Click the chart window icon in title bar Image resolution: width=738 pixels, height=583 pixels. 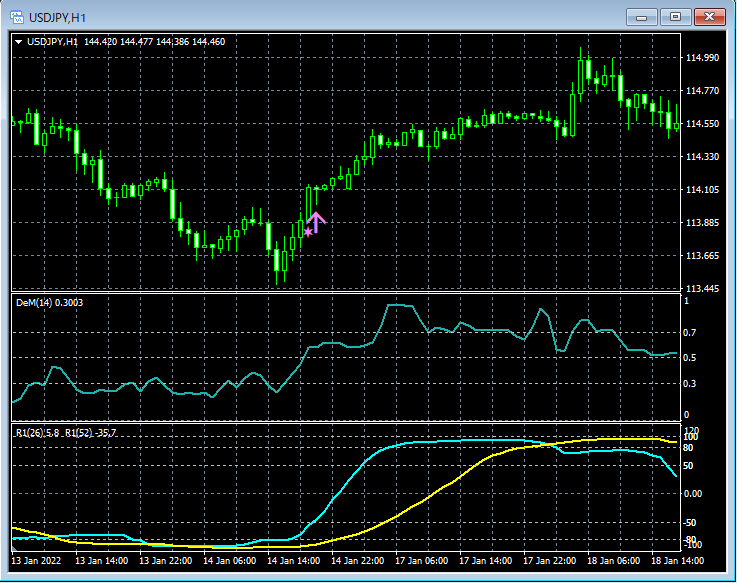pos(15,17)
